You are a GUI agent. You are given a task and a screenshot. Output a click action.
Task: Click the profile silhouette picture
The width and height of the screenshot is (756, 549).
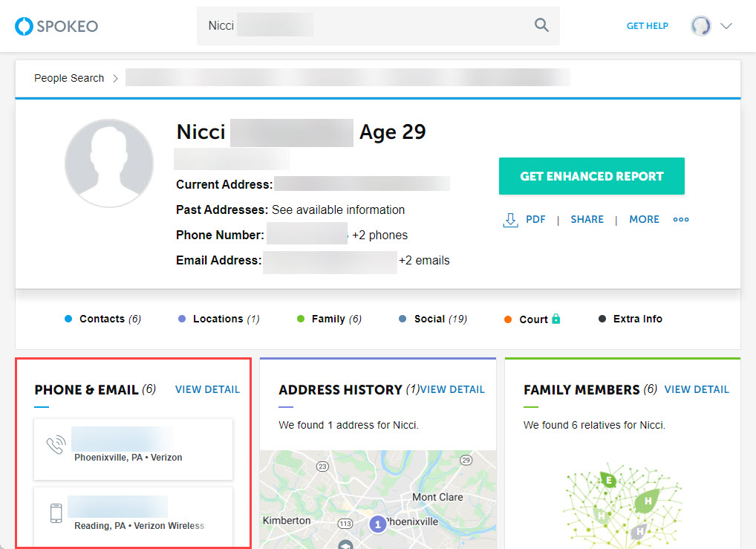coord(109,163)
